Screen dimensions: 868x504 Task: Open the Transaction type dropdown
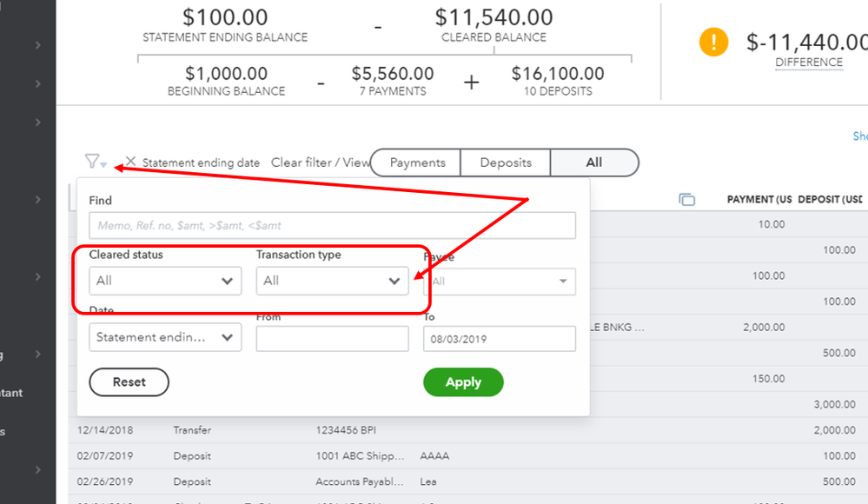coord(331,281)
